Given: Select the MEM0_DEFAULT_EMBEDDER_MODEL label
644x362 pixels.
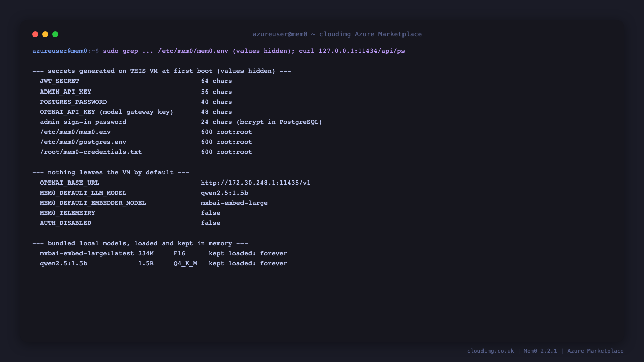Looking at the screenshot, I should point(93,203).
